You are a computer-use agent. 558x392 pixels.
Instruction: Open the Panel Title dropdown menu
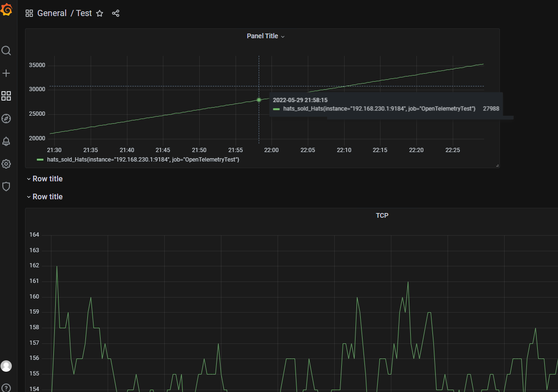tap(265, 36)
